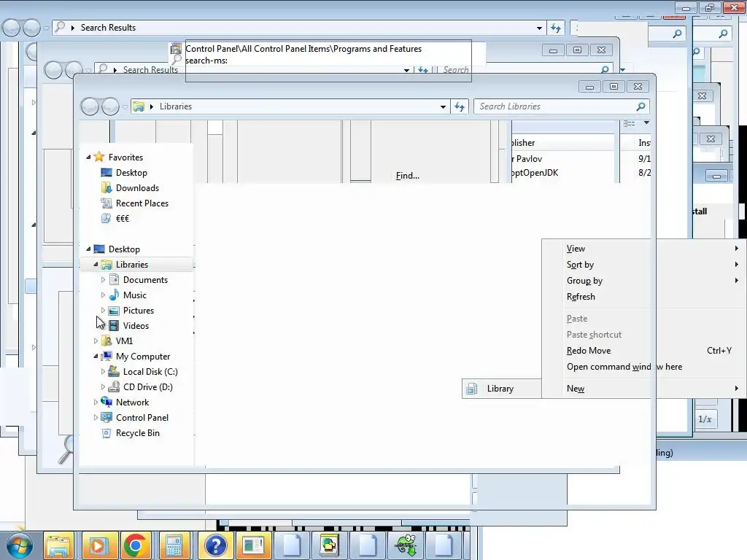
Task: Open the Documents library
Action: coord(145,279)
